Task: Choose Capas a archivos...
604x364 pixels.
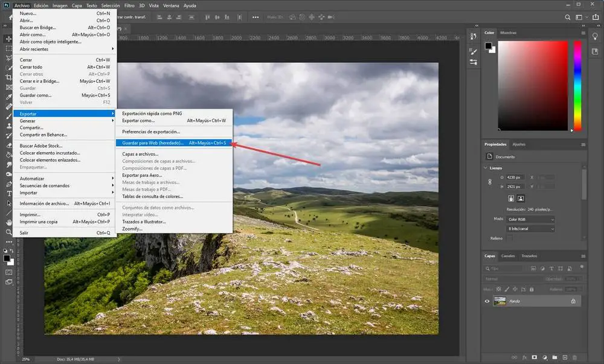Action: (174, 154)
